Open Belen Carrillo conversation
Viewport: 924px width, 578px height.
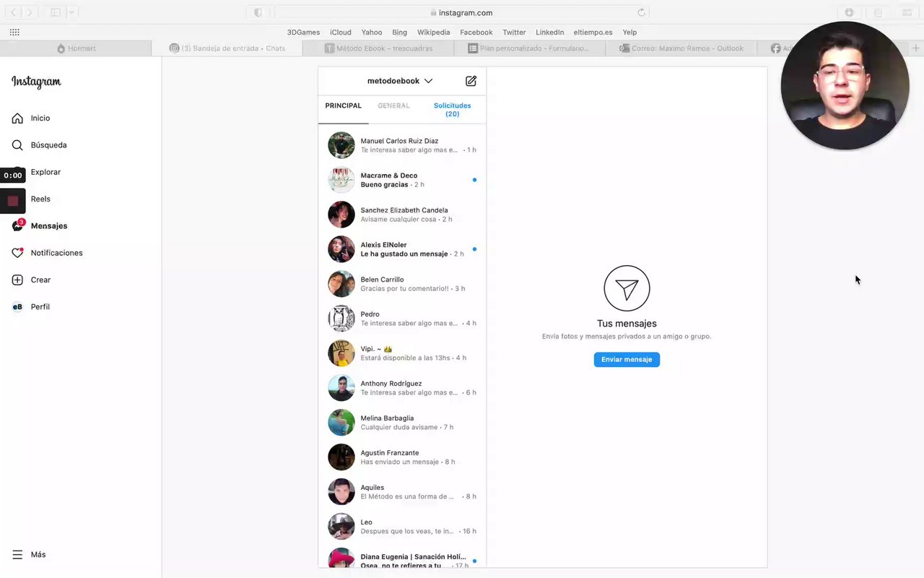click(402, 284)
